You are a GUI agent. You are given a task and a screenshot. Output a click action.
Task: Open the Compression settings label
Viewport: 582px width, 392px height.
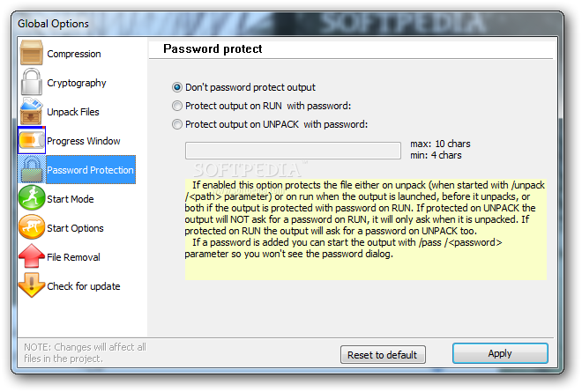[74, 54]
